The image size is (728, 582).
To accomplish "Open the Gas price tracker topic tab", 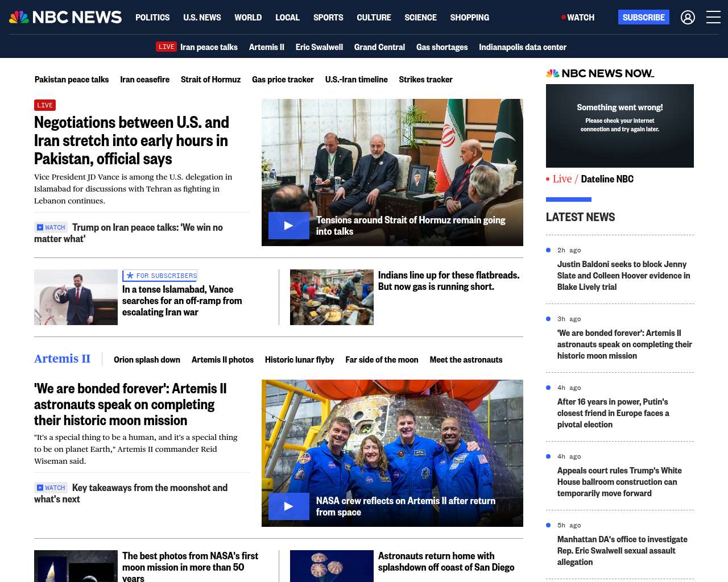I will coord(283,80).
